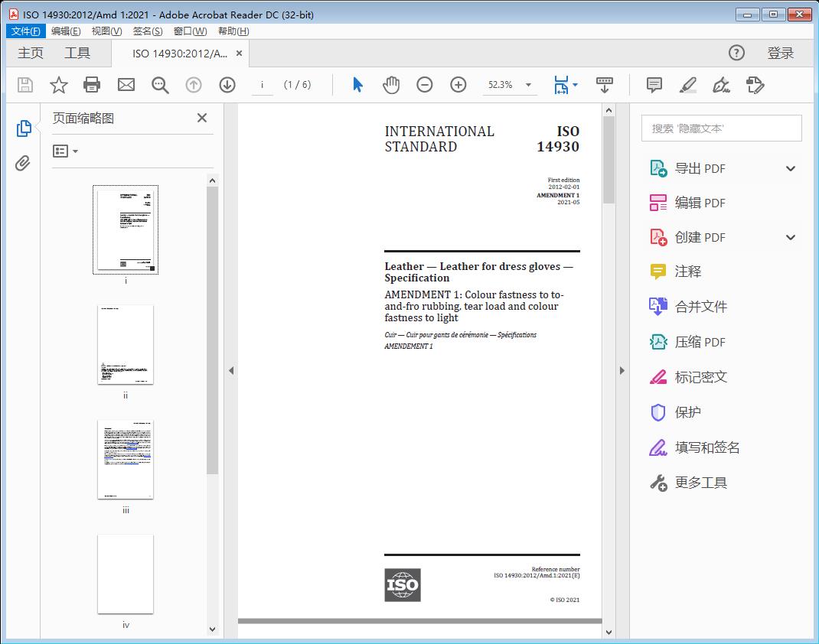Click the 登录 sign-in button
Screen dimensions: 819x644
click(780, 53)
